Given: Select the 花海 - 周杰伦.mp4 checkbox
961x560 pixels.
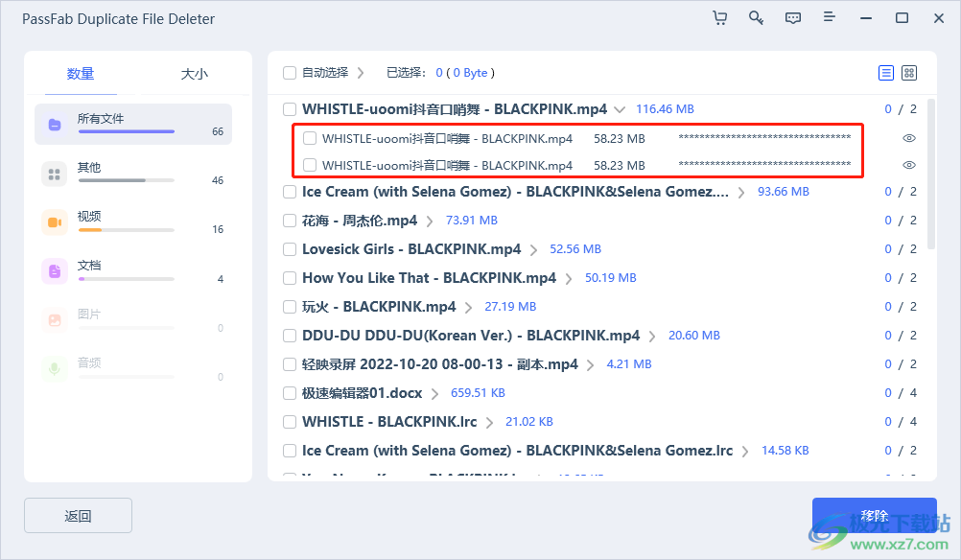Looking at the screenshot, I should (290, 221).
